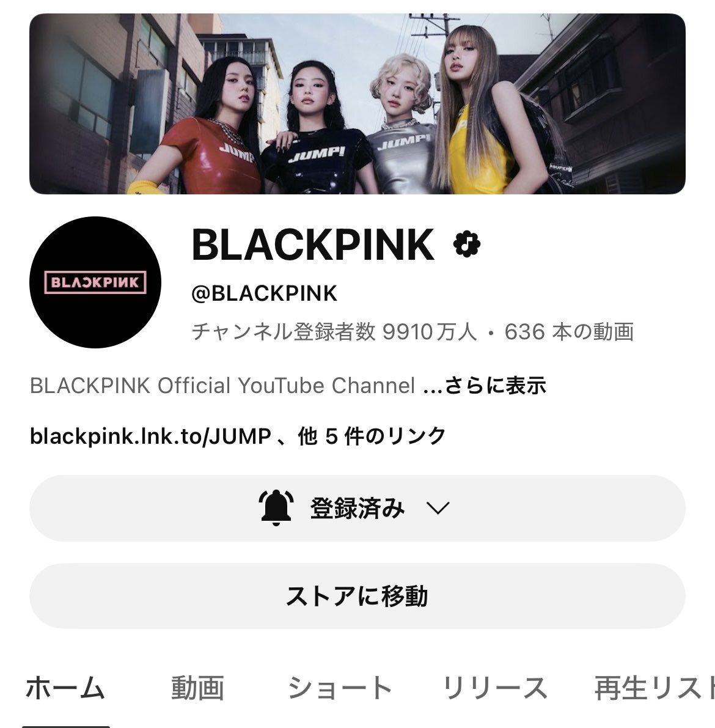Click the BLACKPINK Official YouTube Channel description
The height and width of the screenshot is (728, 715).
click(x=222, y=386)
